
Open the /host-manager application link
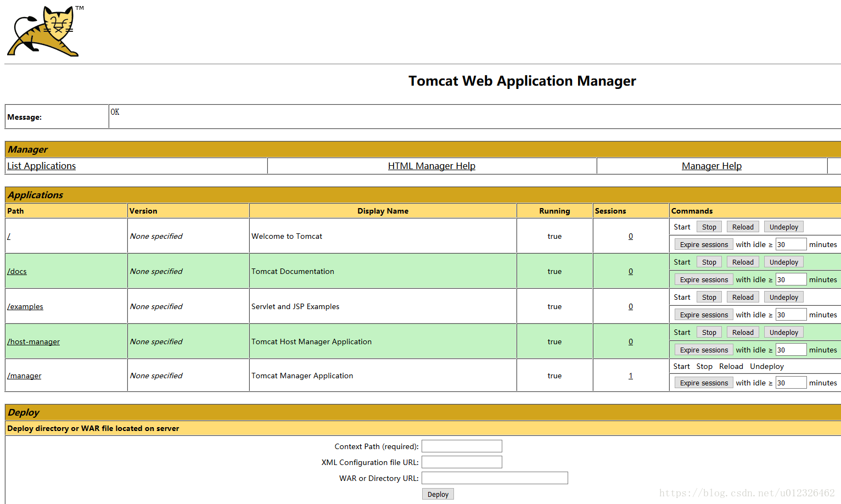33,341
